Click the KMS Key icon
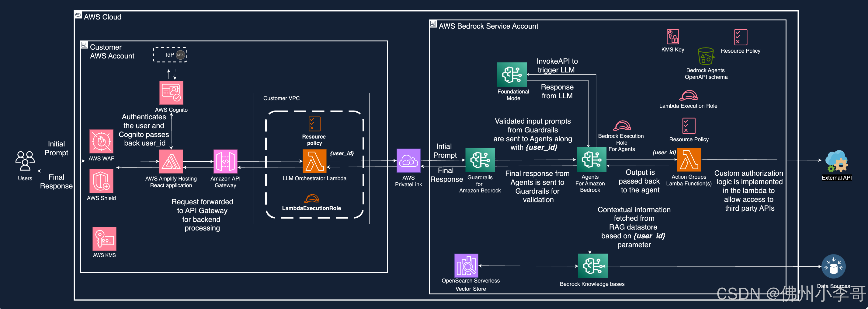The width and height of the screenshot is (868, 309). (x=672, y=37)
